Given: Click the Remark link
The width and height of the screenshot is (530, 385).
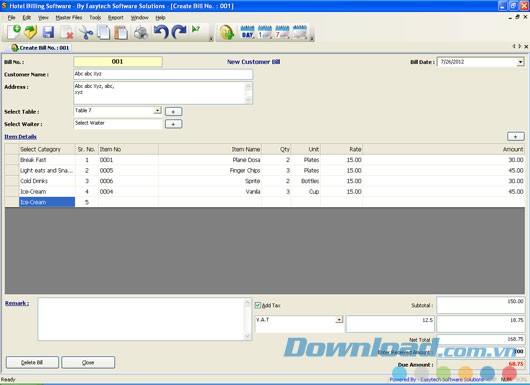Looking at the screenshot, I should (17, 303).
